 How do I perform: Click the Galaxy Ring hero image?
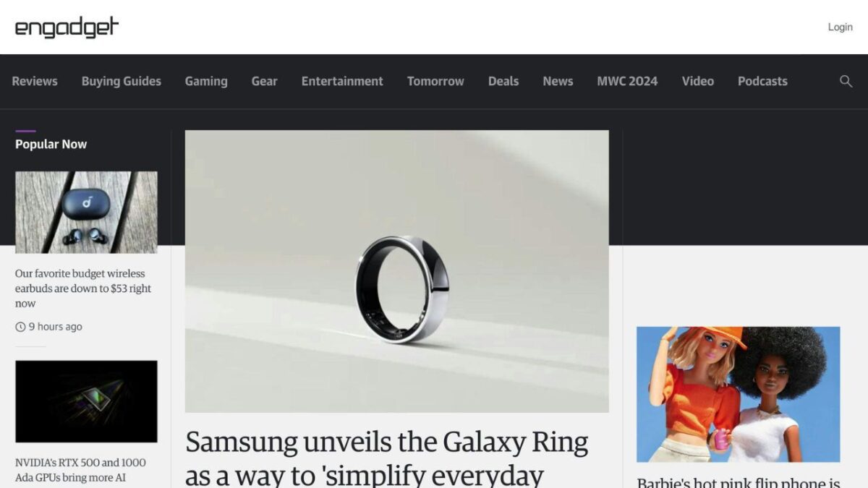tap(397, 271)
